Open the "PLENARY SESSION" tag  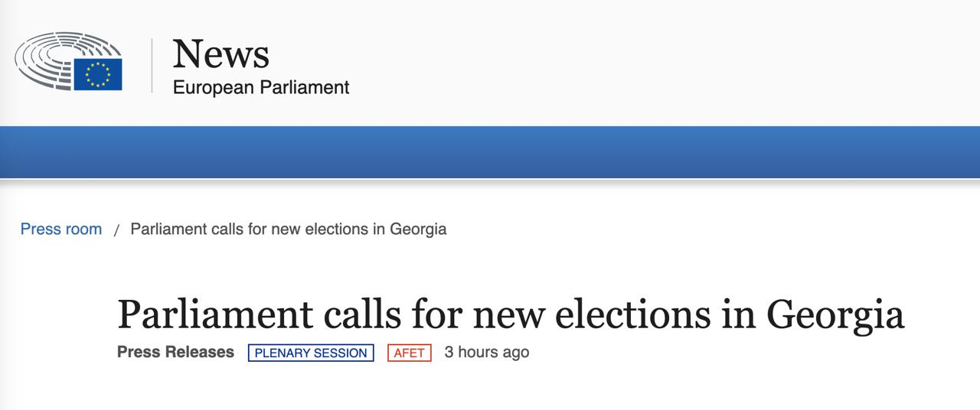tap(311, 353)
